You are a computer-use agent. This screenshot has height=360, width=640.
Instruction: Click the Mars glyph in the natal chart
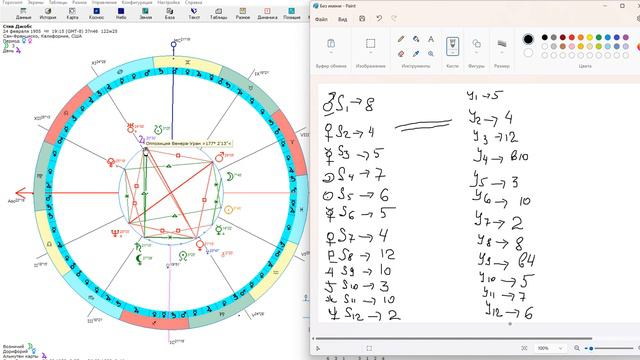[x=219, y=157]
